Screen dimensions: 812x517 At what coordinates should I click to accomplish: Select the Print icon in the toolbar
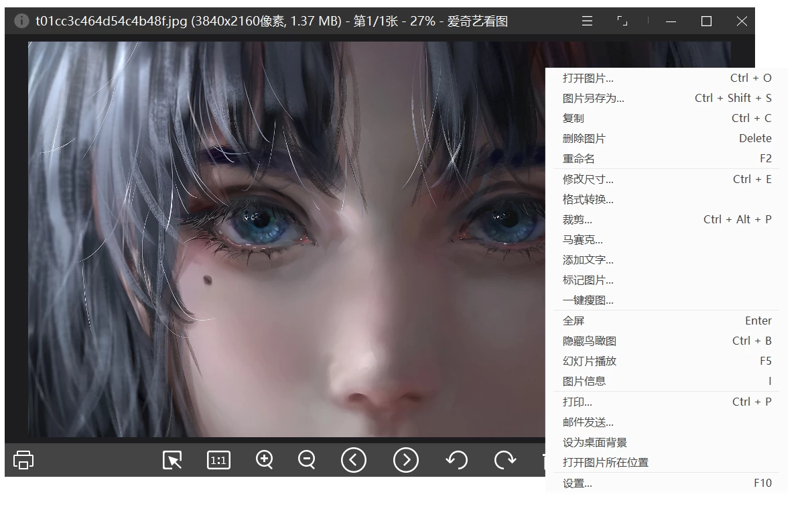pyautogui.click(x=22, y=460)
